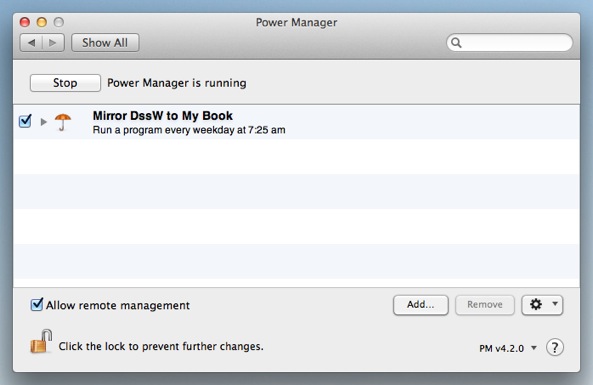This screenshot has width=593, height=385.
Task: Click the orange umbrella event icon
Action: [x=63, y=122]
